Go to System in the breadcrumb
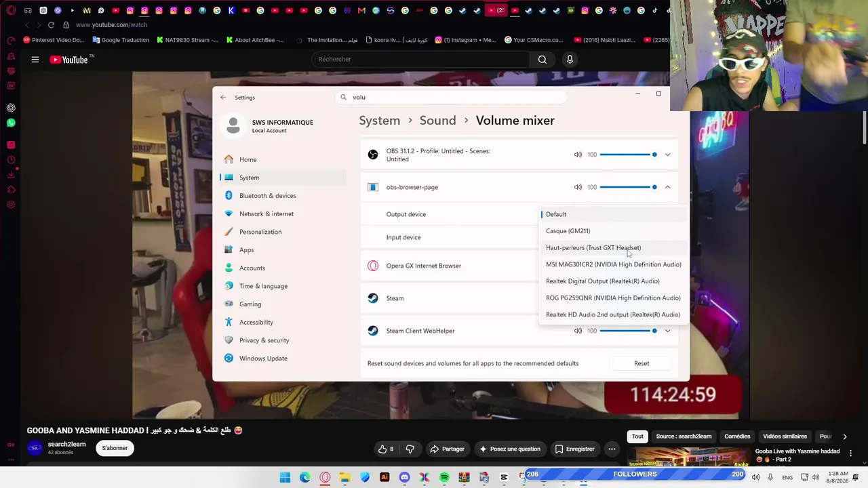This screenshot has height=488, width=868. (x=380, y=121)
